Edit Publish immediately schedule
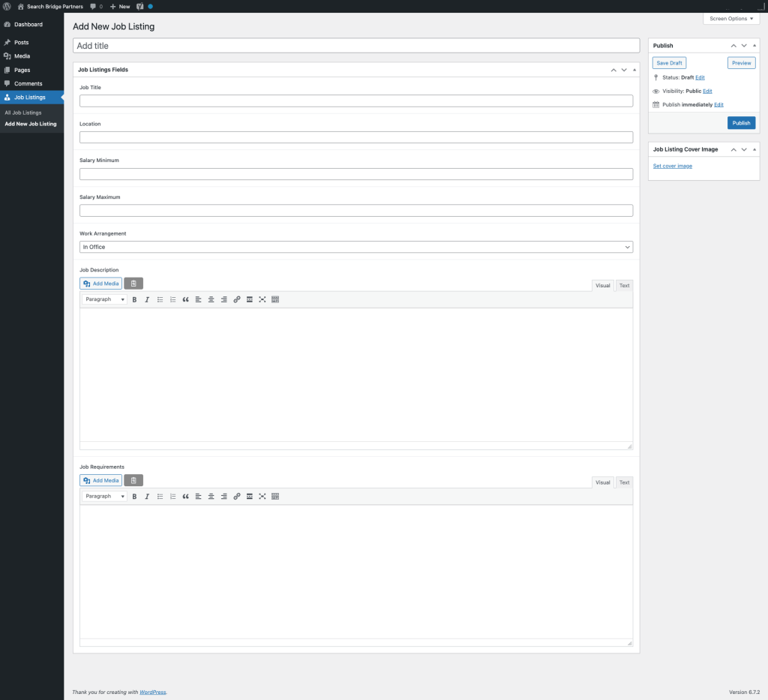This screenshot has width=768, height=700. [718, 105]
